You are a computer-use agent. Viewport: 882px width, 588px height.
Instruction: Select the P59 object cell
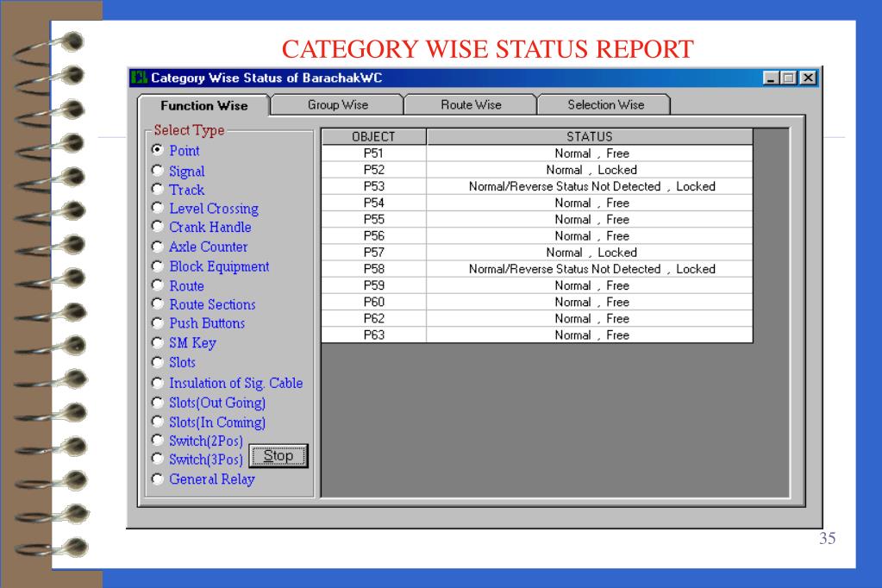[x=373, y=285]
